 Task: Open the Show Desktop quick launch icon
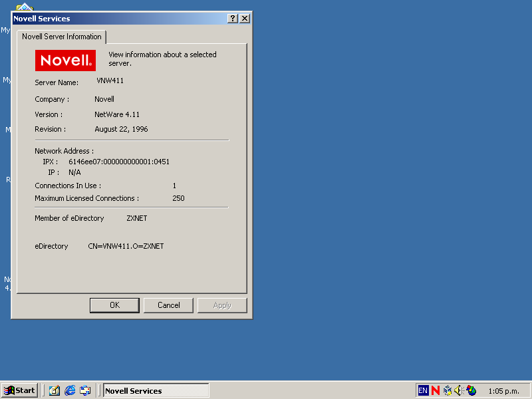[x=55, y=390]
